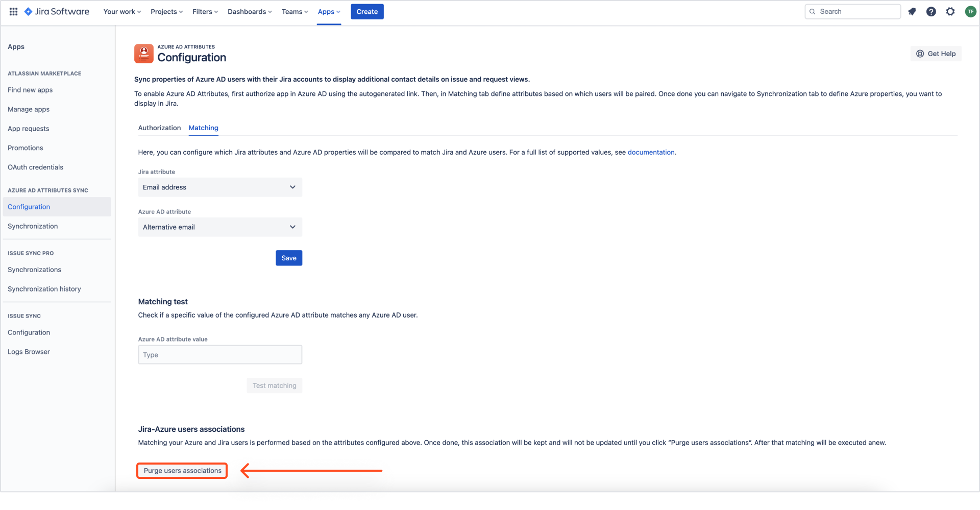
Task: Expand the Teams menu
Action: (295, 11)
